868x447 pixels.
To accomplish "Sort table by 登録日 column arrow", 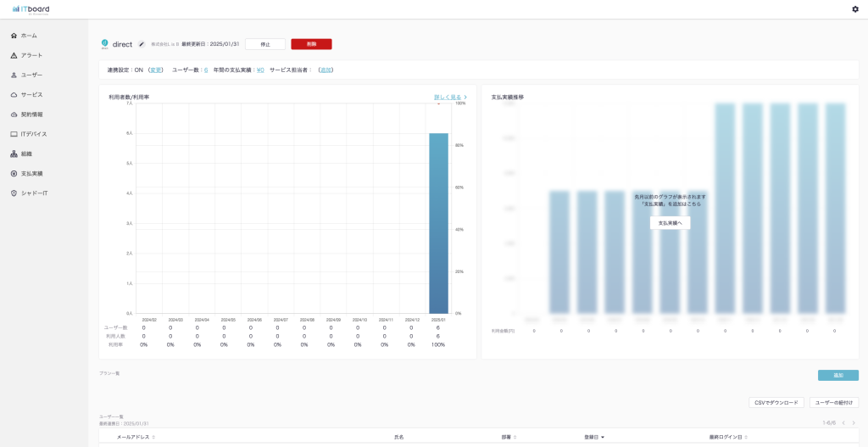I will click(603, 437).
